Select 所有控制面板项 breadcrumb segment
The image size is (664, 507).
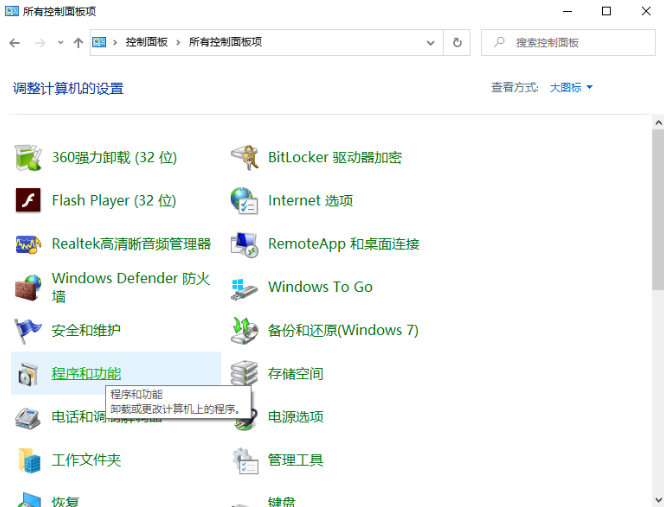tap(226, 43)
